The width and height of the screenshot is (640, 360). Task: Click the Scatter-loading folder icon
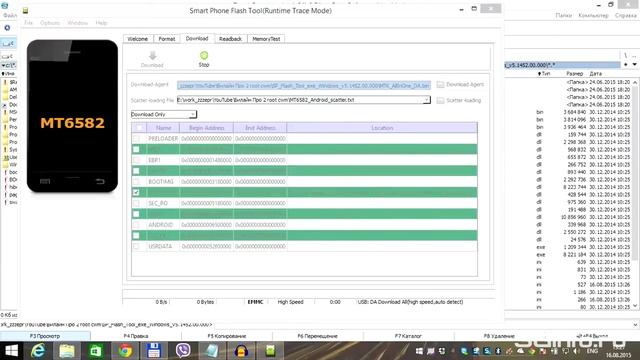[440, 100]
